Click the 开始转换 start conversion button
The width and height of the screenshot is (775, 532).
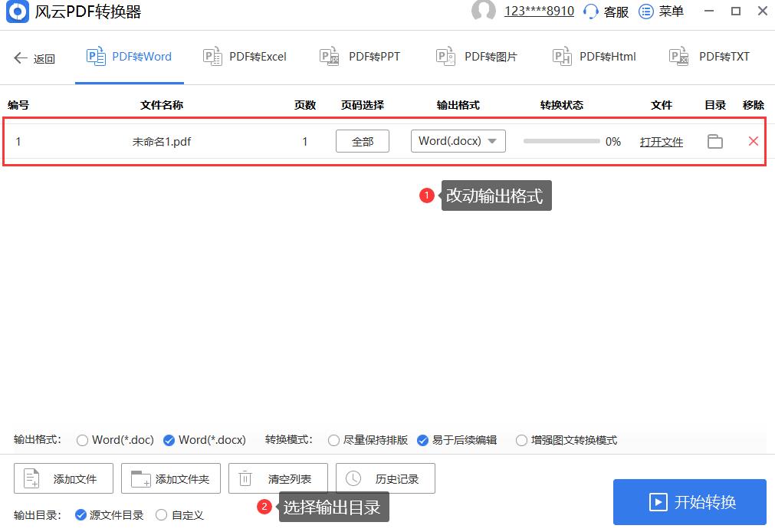[688, 501]
